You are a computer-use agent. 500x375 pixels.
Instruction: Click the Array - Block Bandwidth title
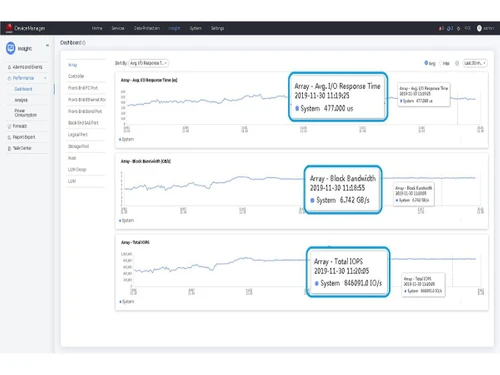pyautogui.click(x=146, y=161)
